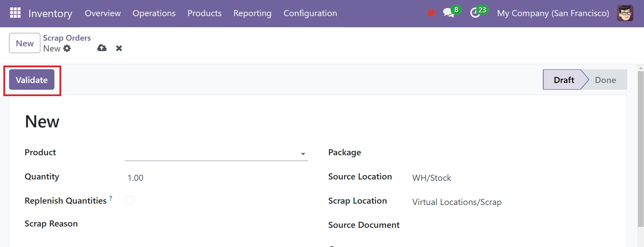Open the conversations messages icon

coord(448,13)
